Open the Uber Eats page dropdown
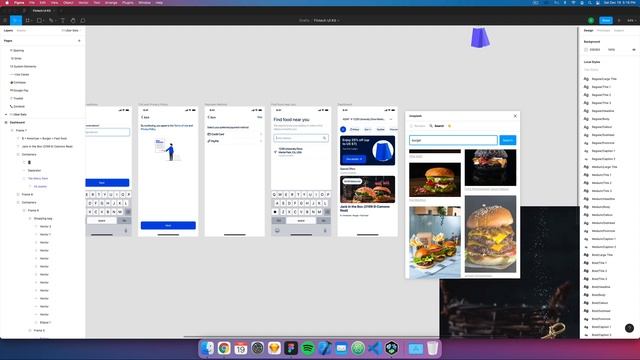The image size is (640, 360). (x=71, y=31)
